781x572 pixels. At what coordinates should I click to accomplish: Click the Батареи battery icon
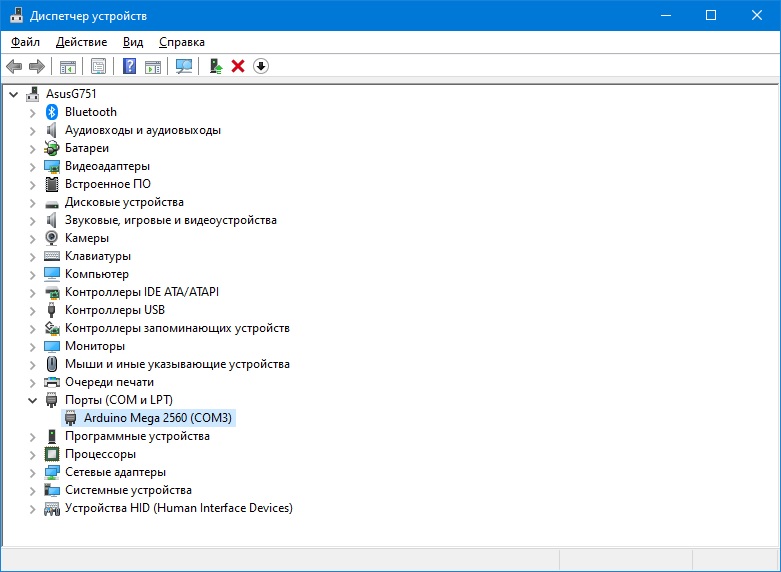click(52, 148)
